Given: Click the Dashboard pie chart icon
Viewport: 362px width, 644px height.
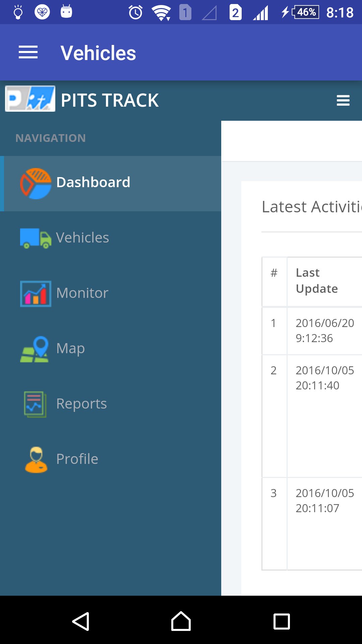Looking at the screenshot, I should [x=36, y=183].
